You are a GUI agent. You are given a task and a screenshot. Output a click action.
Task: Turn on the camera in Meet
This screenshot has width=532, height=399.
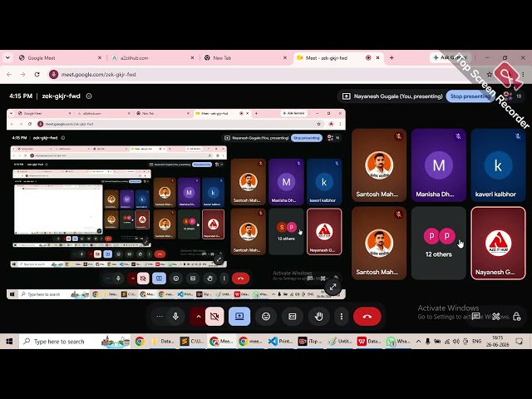[x=214, y=316]
